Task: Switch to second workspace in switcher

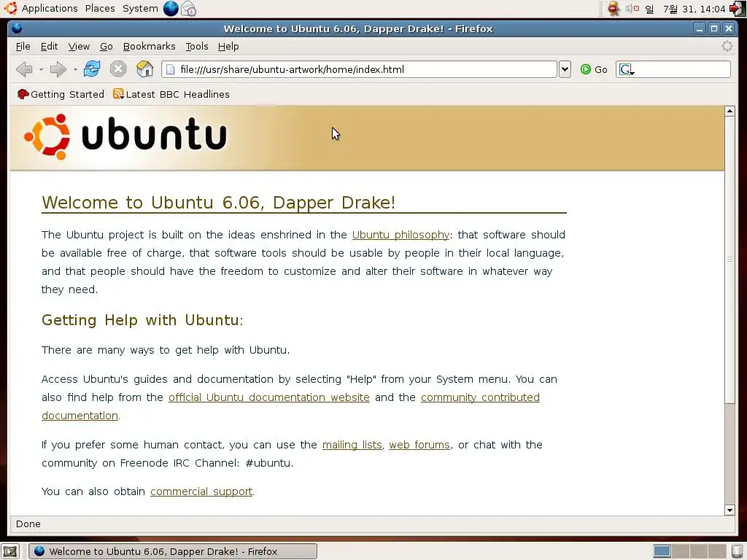Action: [x=681, y=551]
